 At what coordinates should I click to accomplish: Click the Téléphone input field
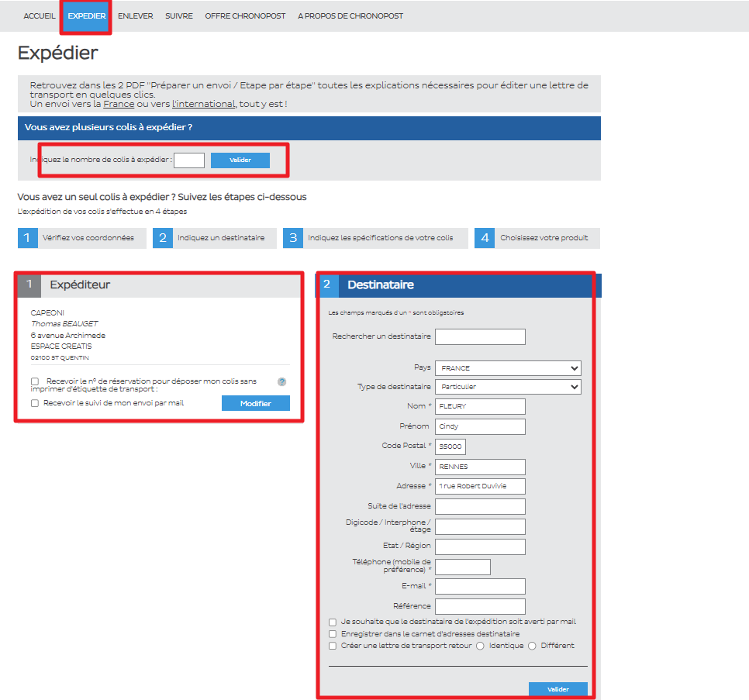coord(463,567)
